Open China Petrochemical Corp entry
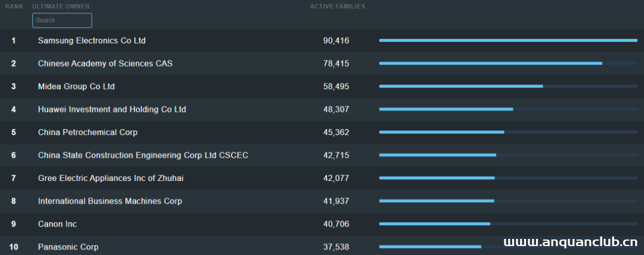 (88, 132)
